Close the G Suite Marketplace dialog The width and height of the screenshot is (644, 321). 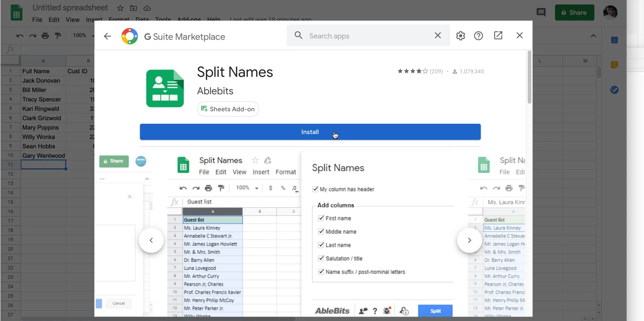[x=519, y=35]
